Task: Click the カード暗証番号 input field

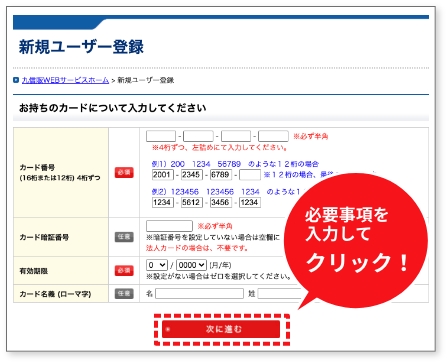Action: point(169,226)
